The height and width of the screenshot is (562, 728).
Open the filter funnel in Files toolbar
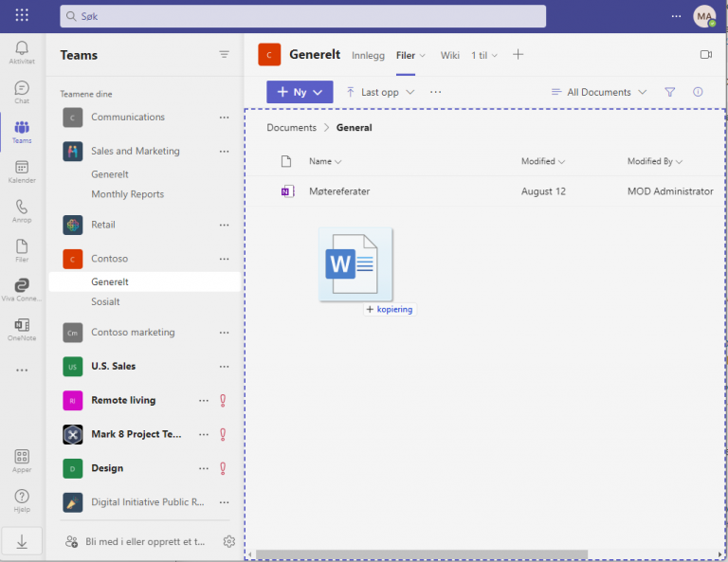click(x=669, y=92)
